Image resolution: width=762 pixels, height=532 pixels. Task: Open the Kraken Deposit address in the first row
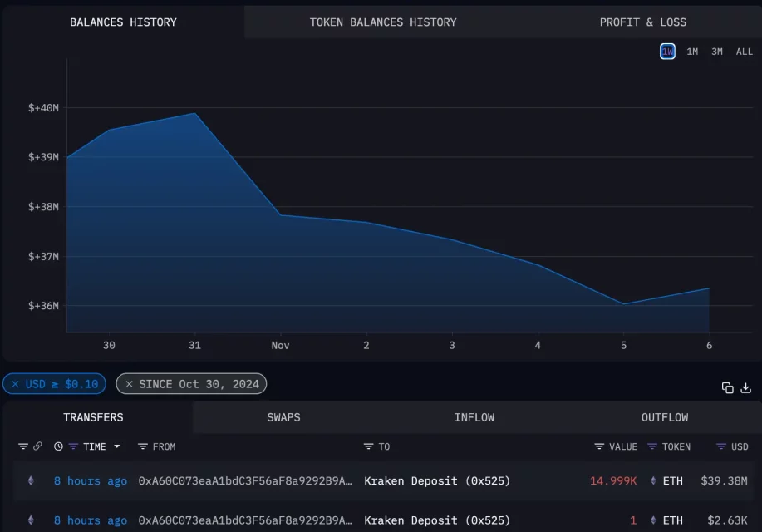click(436, 480)
